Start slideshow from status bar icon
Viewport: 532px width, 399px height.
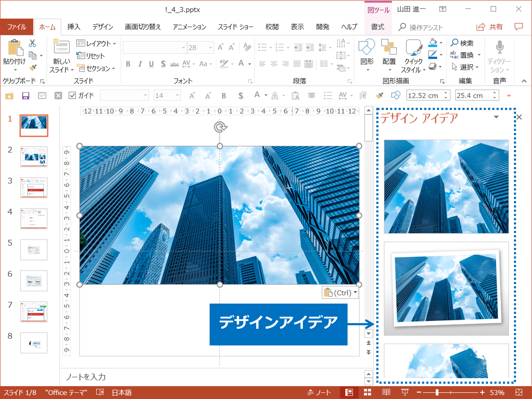pos(405,392)
